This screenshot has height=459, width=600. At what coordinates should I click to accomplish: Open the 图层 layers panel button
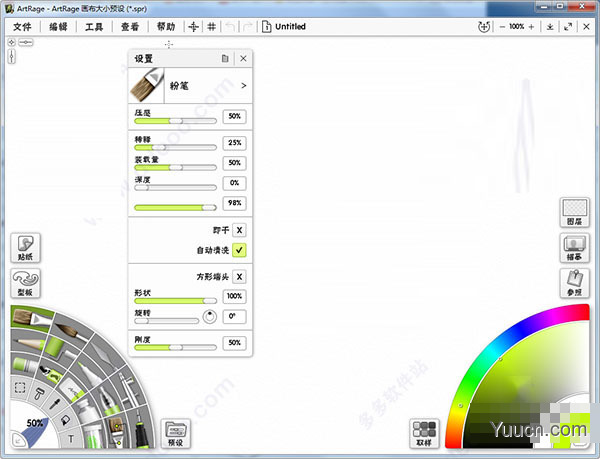click(574, 212)
